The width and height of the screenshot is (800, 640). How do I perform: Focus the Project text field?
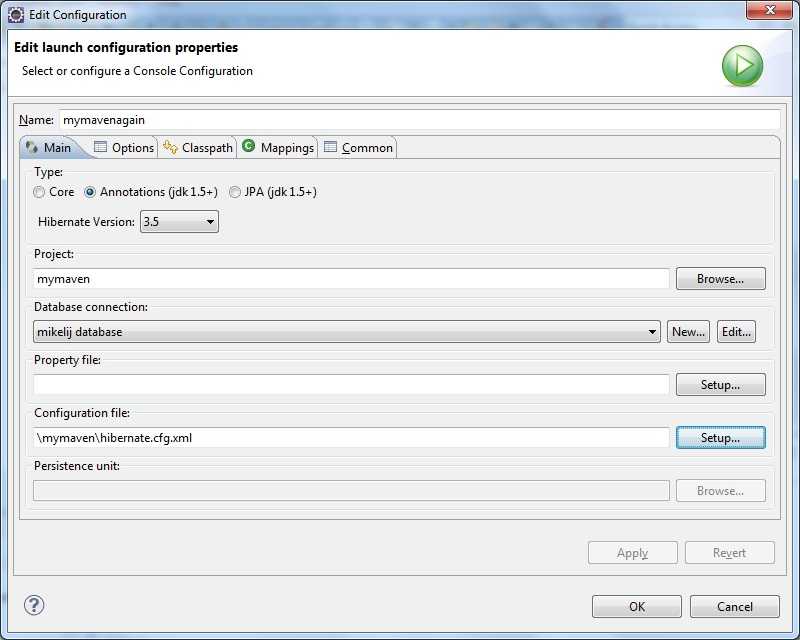pyautogui.click(x=351, y=279)
